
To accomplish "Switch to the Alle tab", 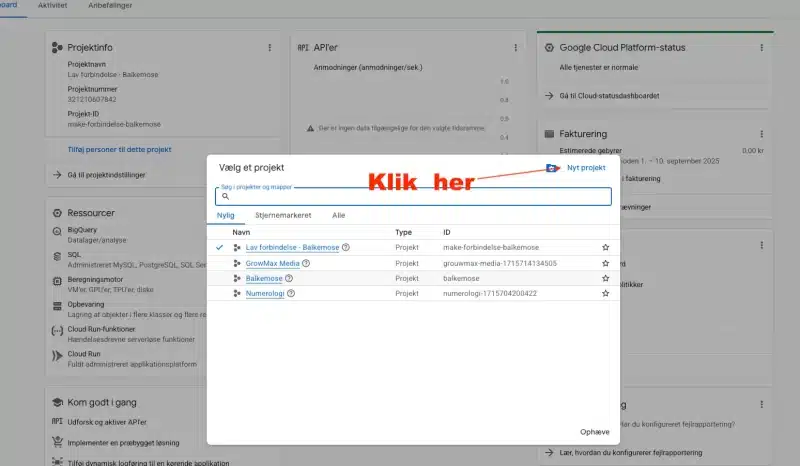I will tap(339, 215).
